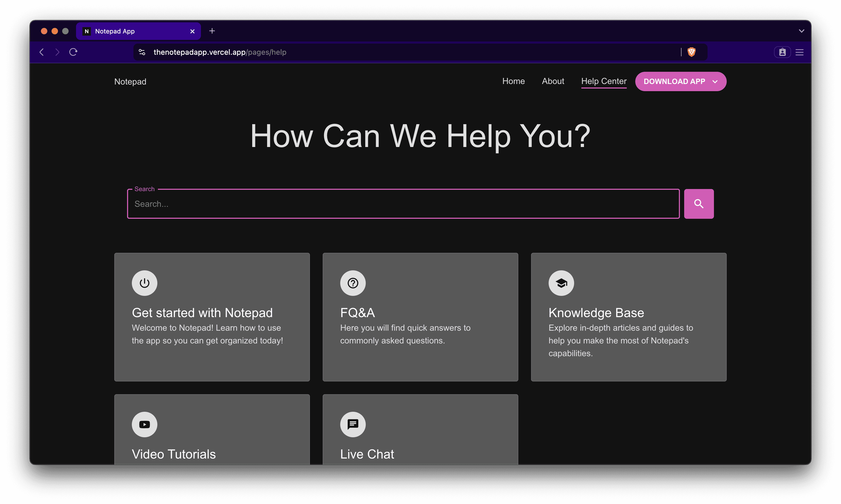Close the Notepad App tab
841x504 pixels.
click(x=192, y=31)
